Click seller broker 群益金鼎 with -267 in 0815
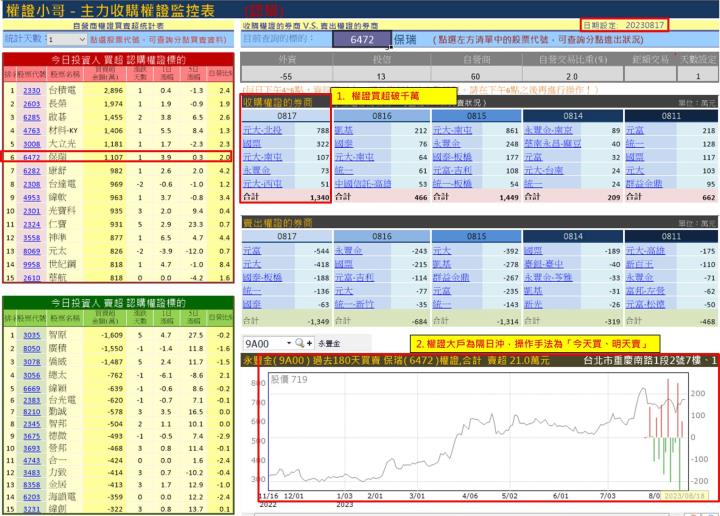720x516 pixels. point(451,277)
